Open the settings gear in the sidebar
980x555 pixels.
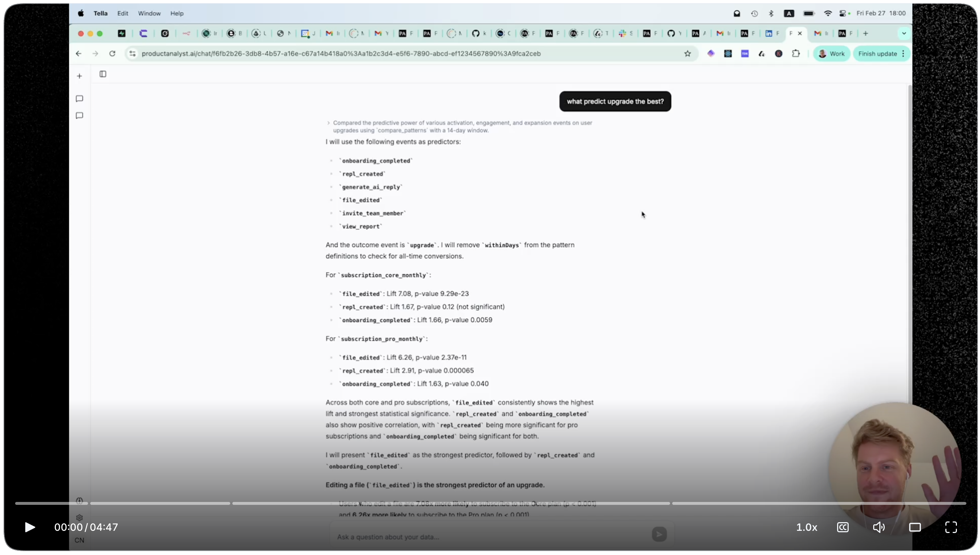click(79, 517)
